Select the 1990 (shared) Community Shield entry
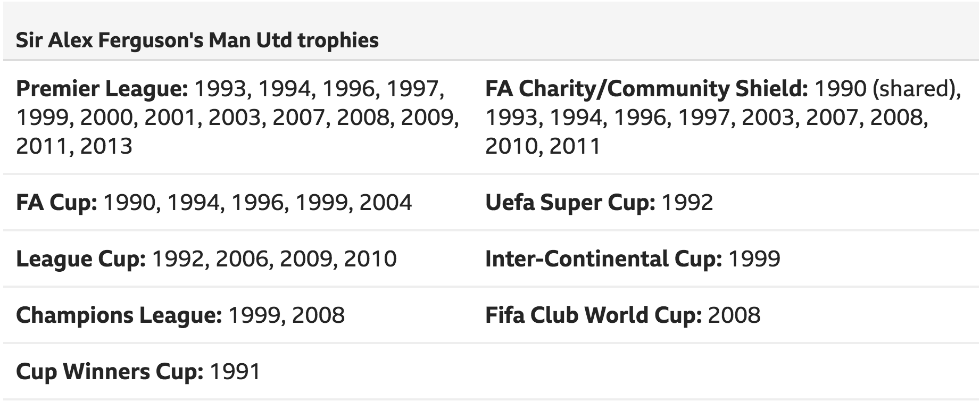Image resolution: width=980 pixels, height=401 pixels. pos(888,89)
